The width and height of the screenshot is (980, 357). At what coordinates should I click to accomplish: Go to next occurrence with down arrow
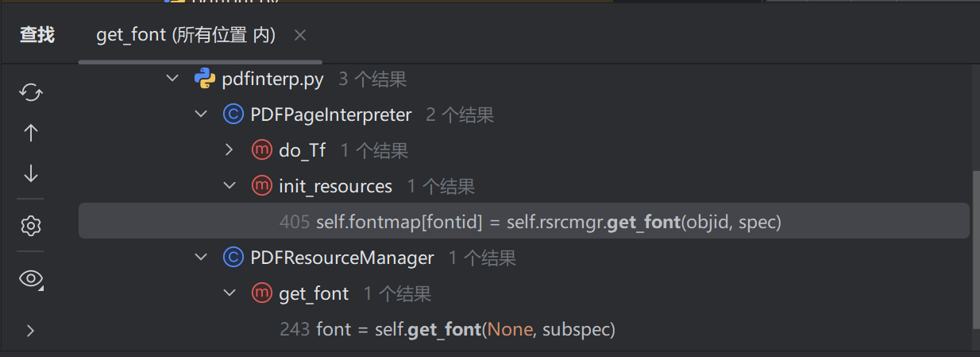[x=31, y=173]
